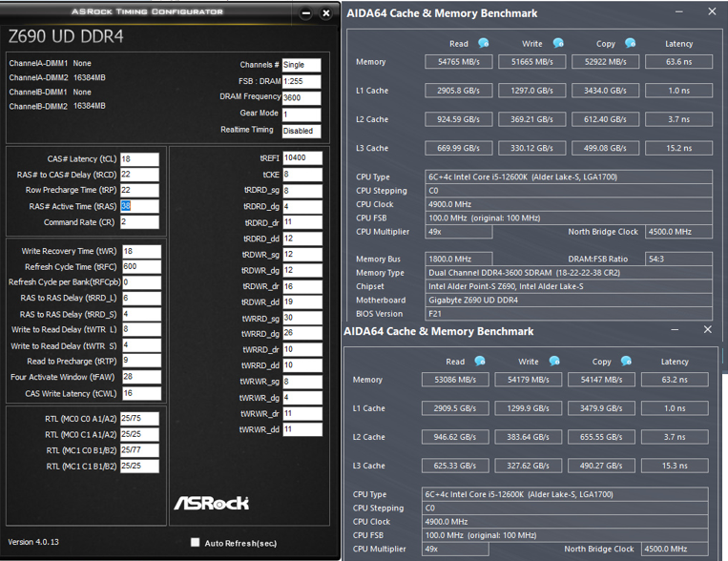The width and height of the screenshot is (728, 561).
Task: Click the Motherboard Gigabyte Z690 UD DDR4 field
Action: tap(569, 300)
